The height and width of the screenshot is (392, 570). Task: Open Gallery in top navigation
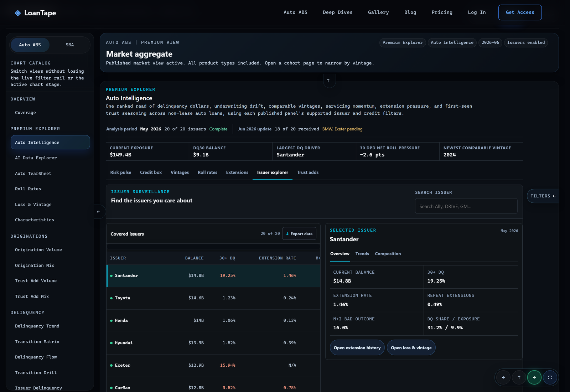378,12
